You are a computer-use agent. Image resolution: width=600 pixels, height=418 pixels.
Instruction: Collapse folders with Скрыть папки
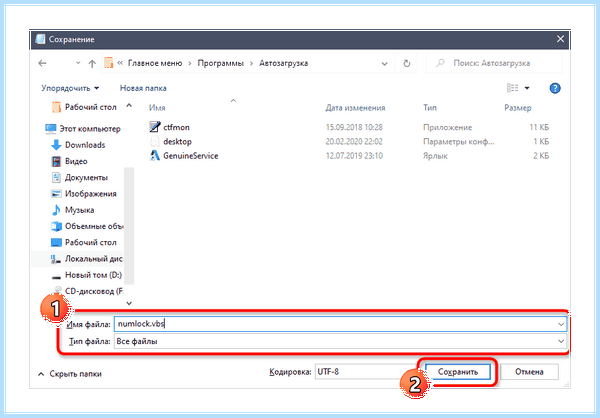point(70,374)
